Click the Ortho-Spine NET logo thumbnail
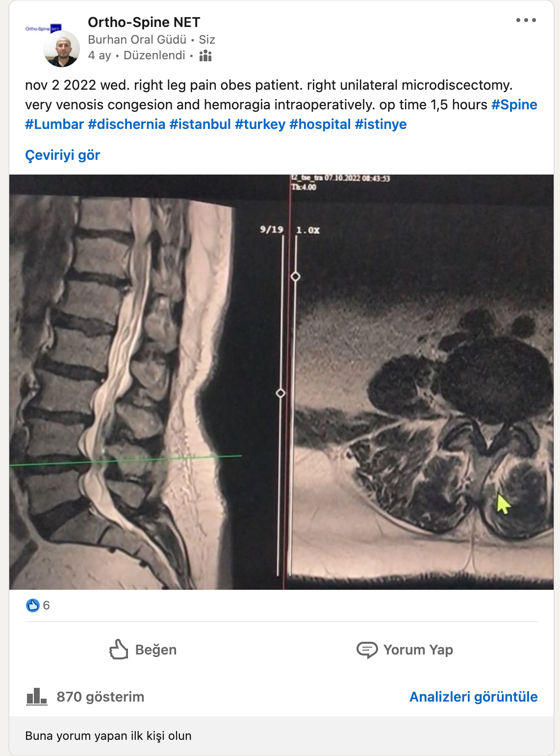 (x=43, y=28)
